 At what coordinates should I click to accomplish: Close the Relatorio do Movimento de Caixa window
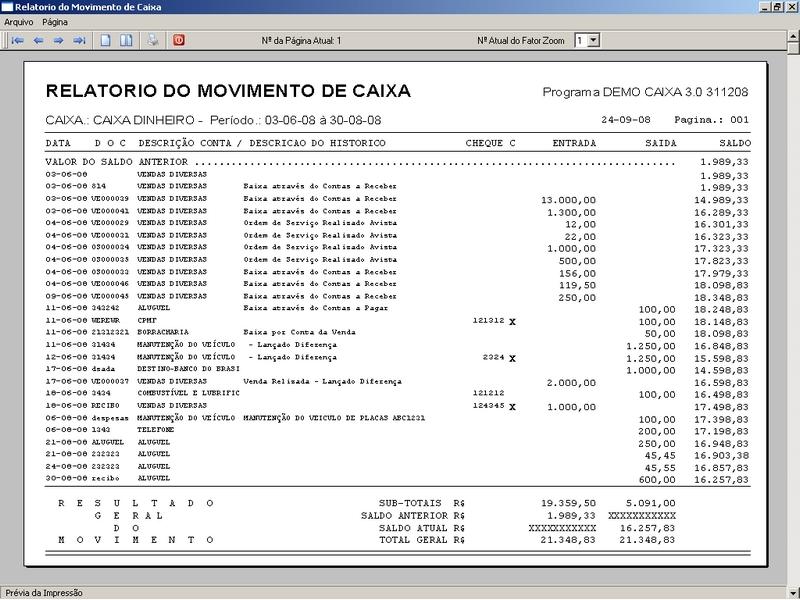790,7
